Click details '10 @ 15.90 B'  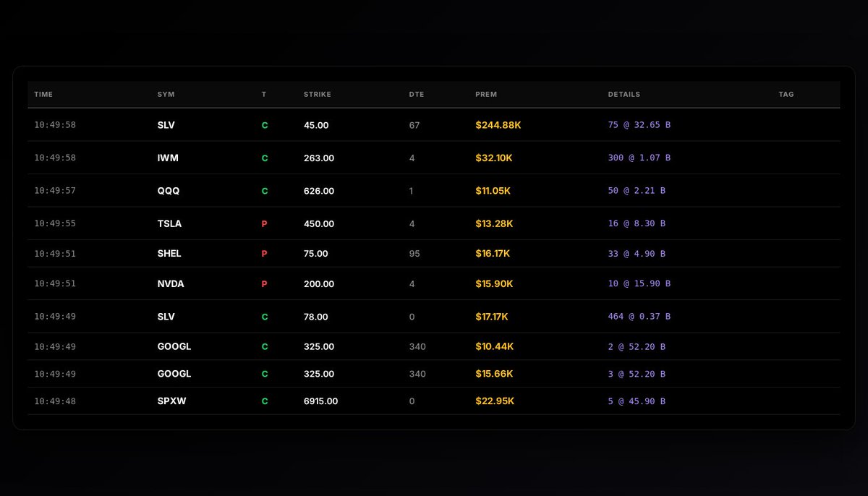(639, 284)
